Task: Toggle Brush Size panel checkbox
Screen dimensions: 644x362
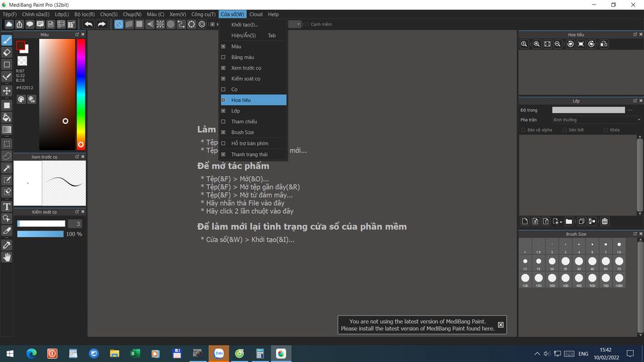Action: (x=223, y=132)
